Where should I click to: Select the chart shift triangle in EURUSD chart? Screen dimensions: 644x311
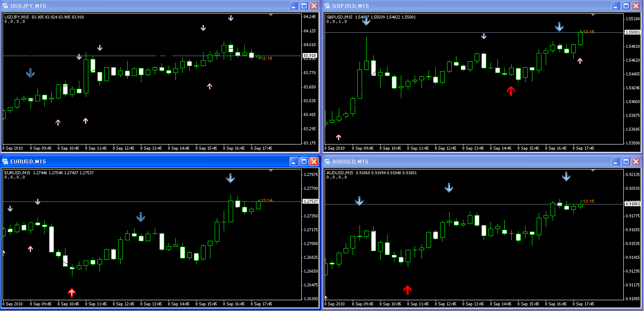click(x=271, y=170)
